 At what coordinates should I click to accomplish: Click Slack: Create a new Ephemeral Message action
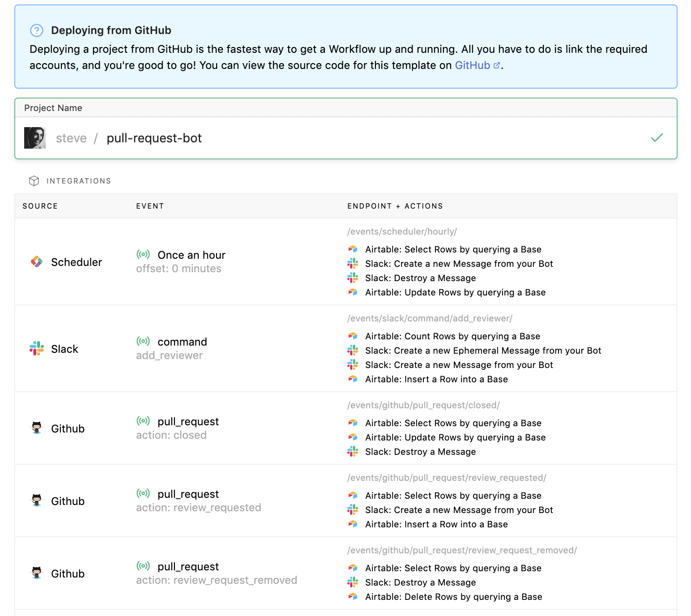483,351
